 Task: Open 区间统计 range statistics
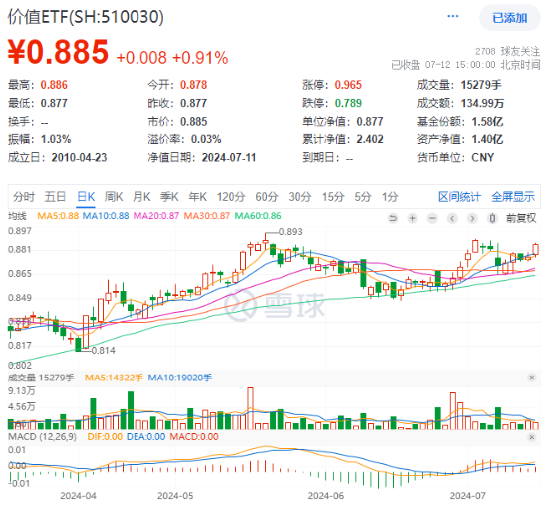pyautogui.click(x=459, y=197)
